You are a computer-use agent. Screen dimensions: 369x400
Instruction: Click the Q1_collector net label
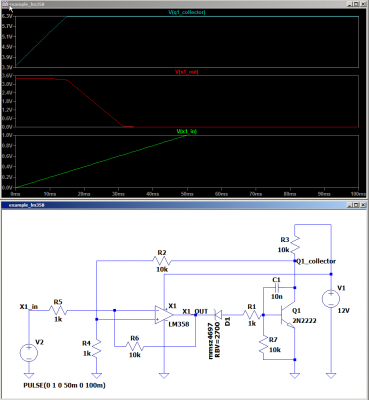[x=316, y=261]
